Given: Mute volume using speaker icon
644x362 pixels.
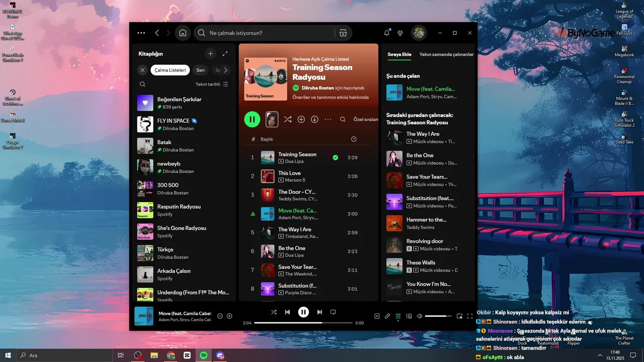Looking at the screenshot, I should click(x=420, y=316).
